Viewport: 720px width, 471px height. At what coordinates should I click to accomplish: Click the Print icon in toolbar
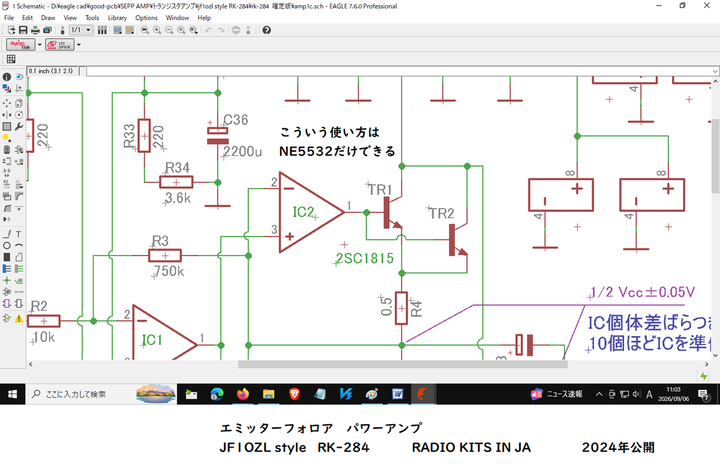(35, 30)
